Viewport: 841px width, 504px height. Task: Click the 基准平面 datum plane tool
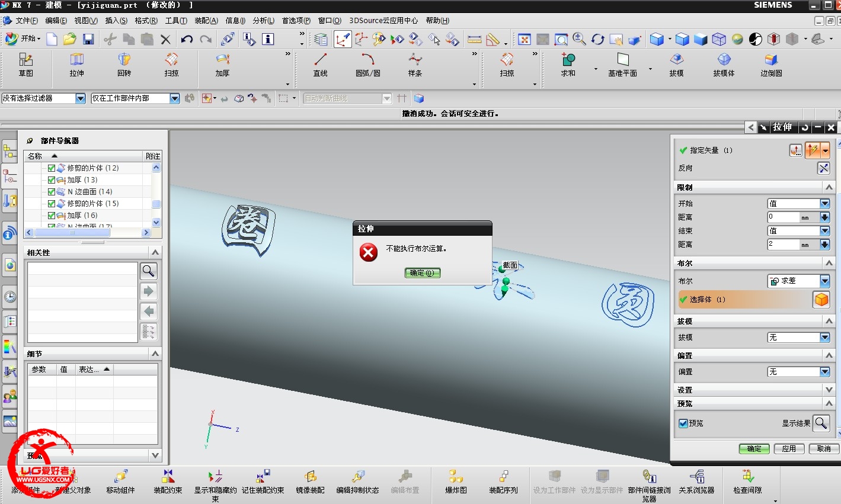point(622,65)
